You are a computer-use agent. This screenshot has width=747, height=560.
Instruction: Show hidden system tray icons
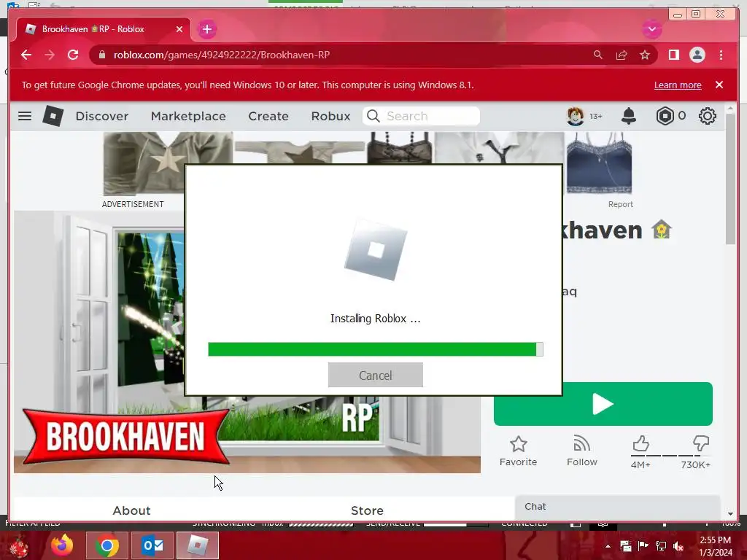(608, 546)
